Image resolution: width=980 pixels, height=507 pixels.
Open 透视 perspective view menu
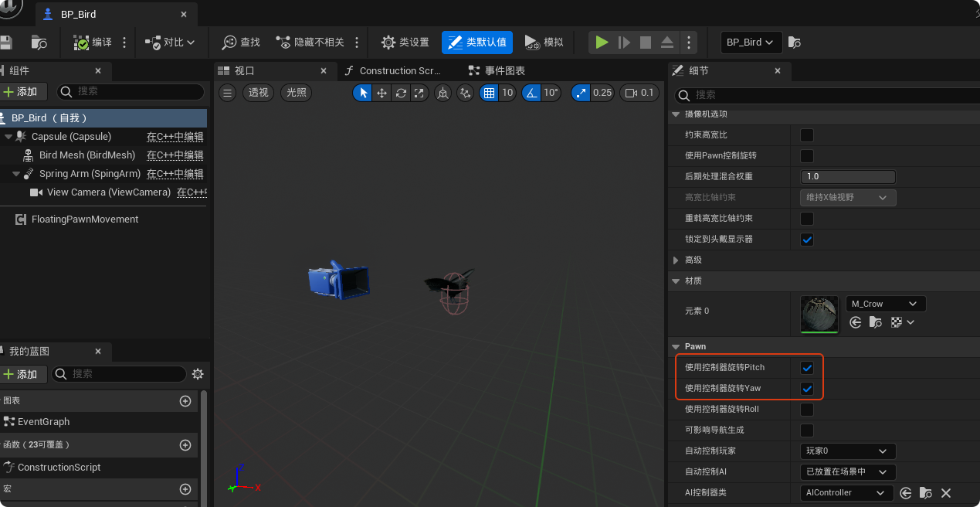pos(258,93)
